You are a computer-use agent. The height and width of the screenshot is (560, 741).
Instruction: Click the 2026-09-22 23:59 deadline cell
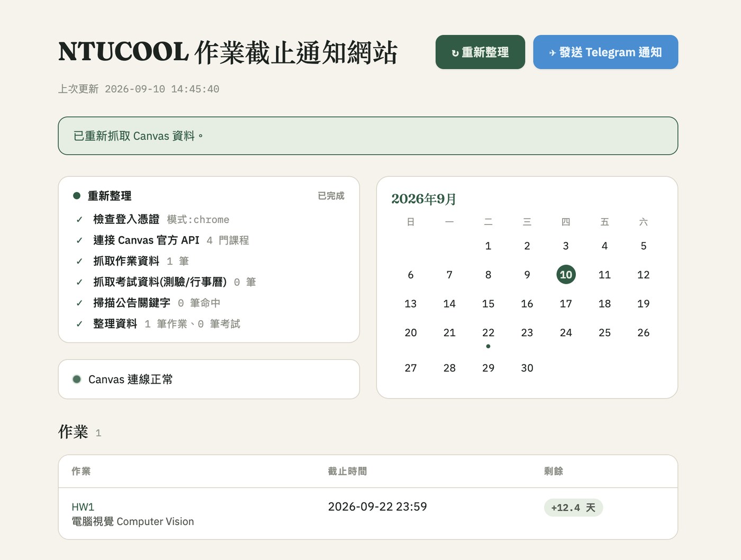(x=377, y=507)
